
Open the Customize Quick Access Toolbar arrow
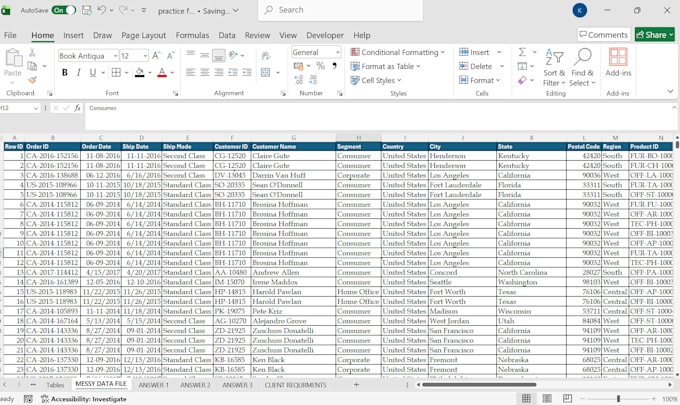click(x=144, y=10)
